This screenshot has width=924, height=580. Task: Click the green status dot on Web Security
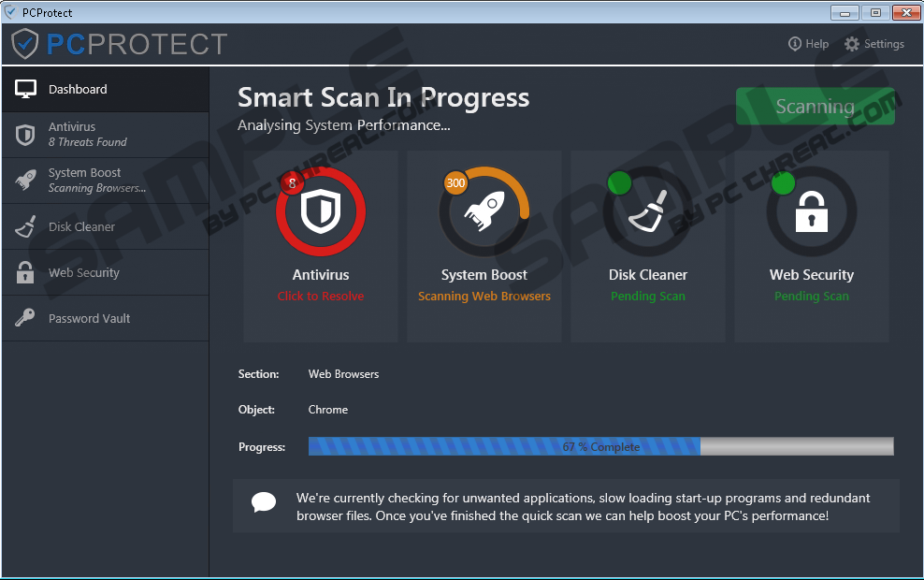[x=783, y=183]
